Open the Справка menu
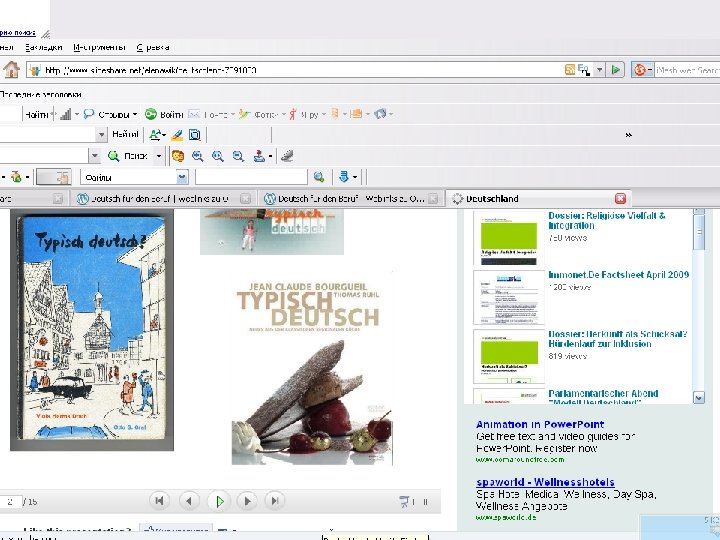Screen dimensions: 720x540 (x=153, y=47)
